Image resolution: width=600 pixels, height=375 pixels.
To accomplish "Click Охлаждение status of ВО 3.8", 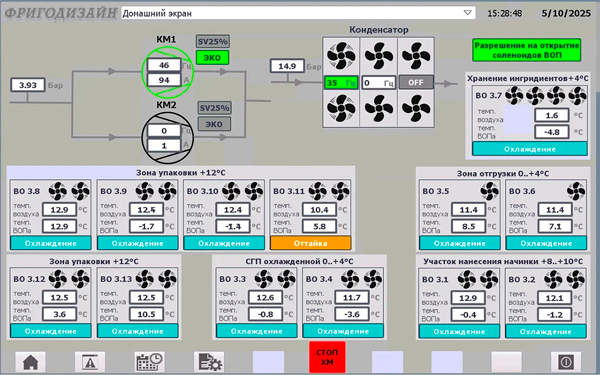I will 51,243.
